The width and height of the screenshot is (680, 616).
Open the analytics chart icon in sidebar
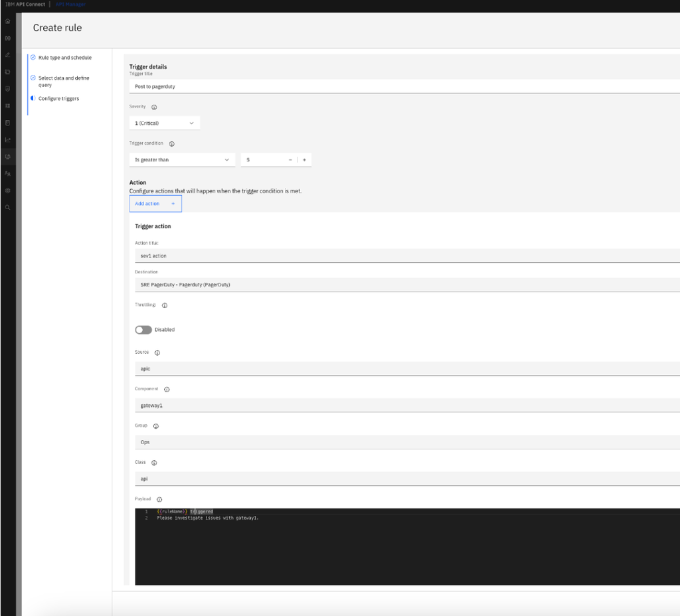click(7, 139)
